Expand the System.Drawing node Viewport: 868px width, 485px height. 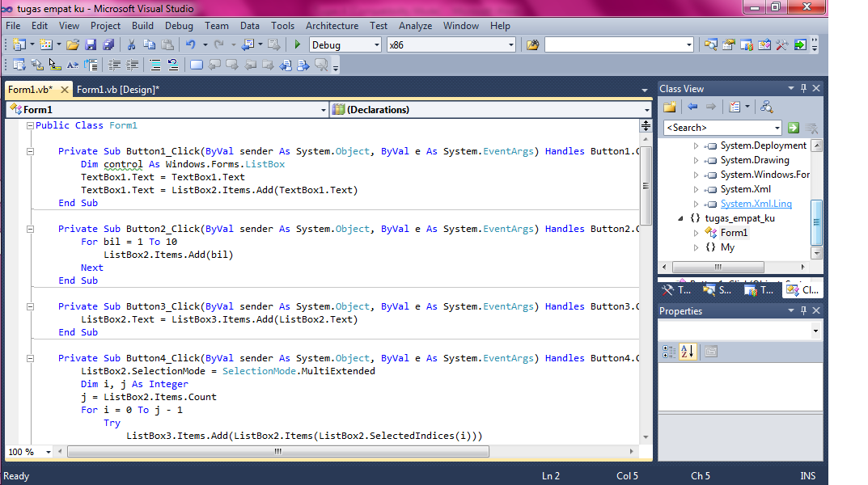[x=696, y=160]
